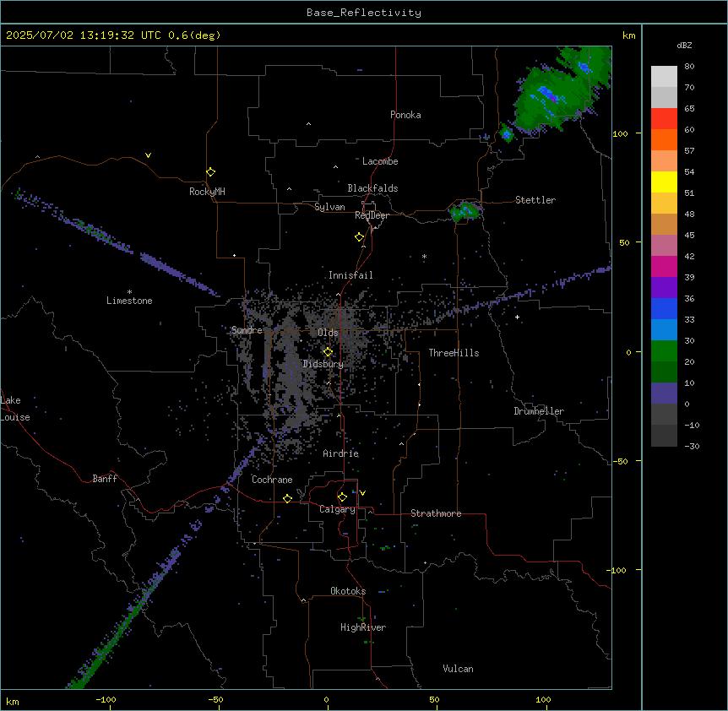Click the yellow station marker south of RedDeer
Viewport: 728px width, 711px height.
pos(359,236)
